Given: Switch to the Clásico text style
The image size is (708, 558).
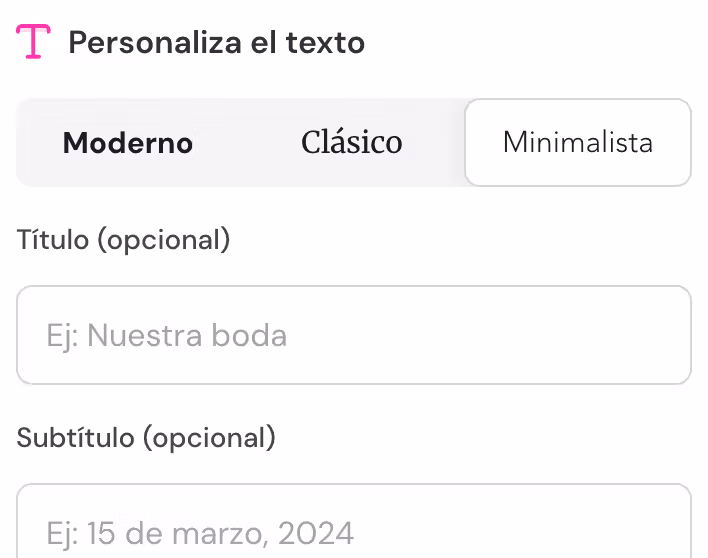Looking at the screenshot, I should point(352,143).
